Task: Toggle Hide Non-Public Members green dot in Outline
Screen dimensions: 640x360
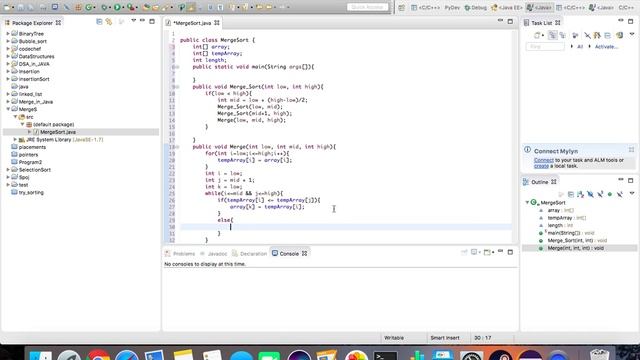Action: 610,194
